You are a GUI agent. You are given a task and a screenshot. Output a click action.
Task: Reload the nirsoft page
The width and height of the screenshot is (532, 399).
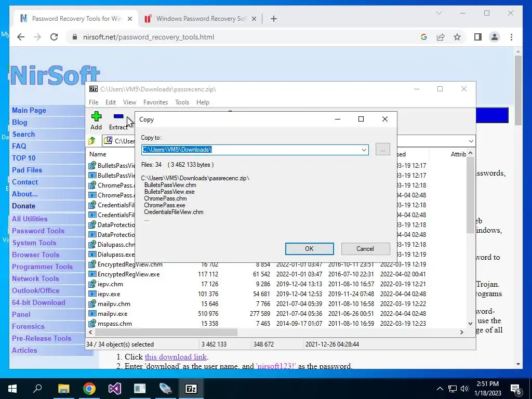(54, 37)
